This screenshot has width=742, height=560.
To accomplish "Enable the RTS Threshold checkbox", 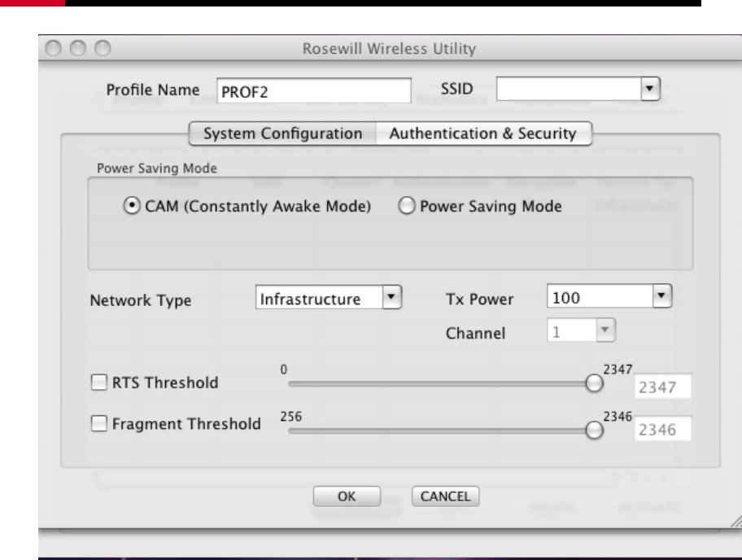I will click(x=99, y=382).
